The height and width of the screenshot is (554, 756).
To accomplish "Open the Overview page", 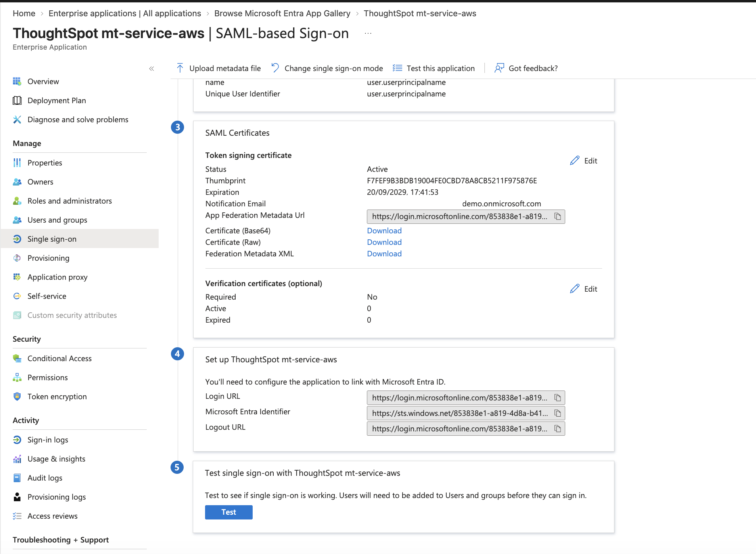I will tap(43, 81).
